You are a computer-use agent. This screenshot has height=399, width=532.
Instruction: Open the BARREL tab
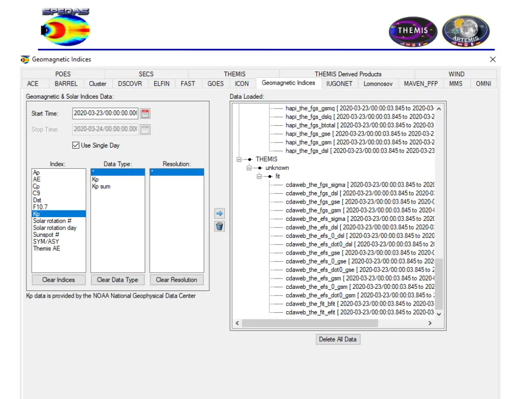click(x=66, y=84)
